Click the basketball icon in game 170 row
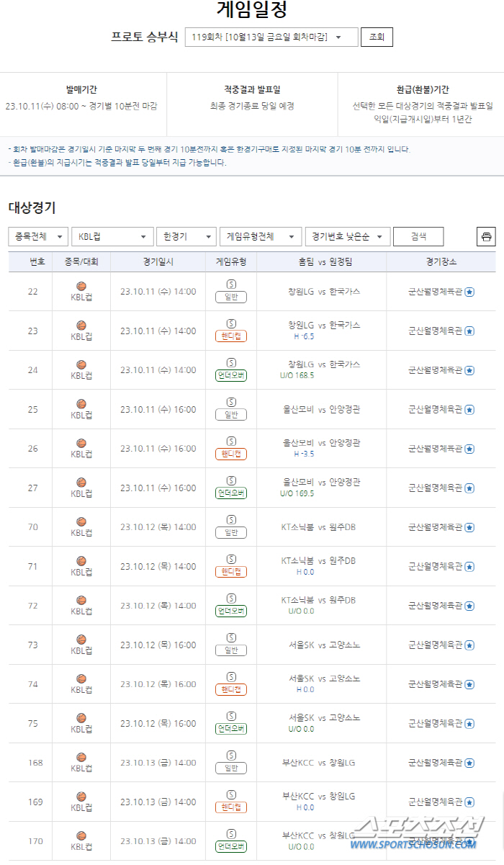 tap(81, 835)
